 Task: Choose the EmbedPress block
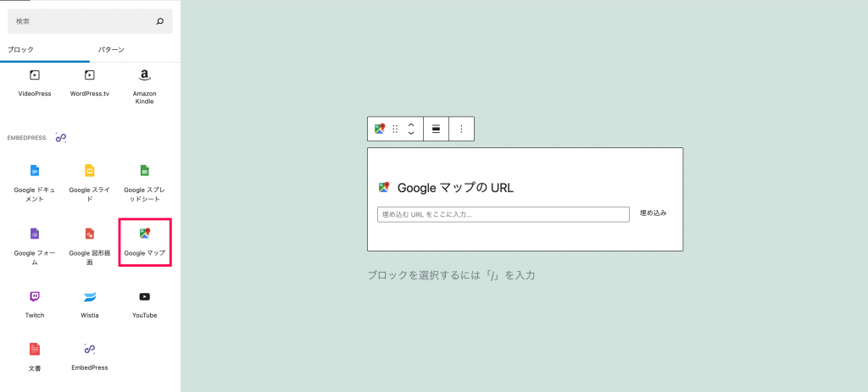(x=90, y=356)
